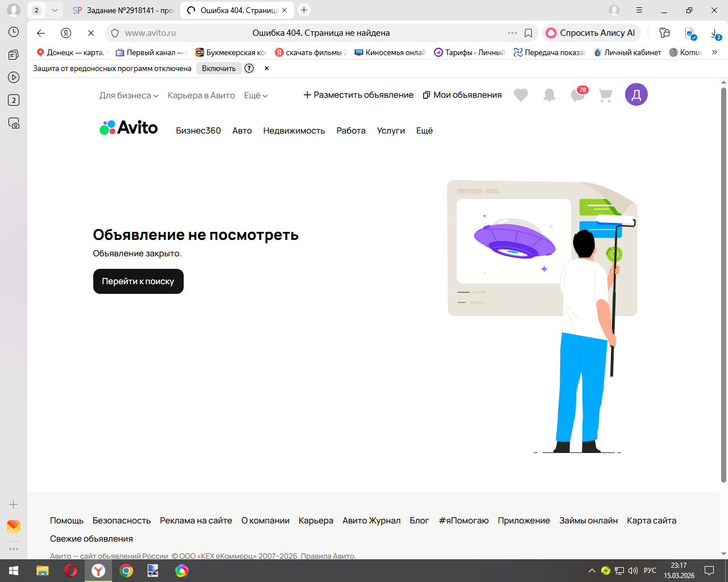This screenshot has height=582, width=728.
Task: Open "Мои объявления"
Action: [462, 95]
